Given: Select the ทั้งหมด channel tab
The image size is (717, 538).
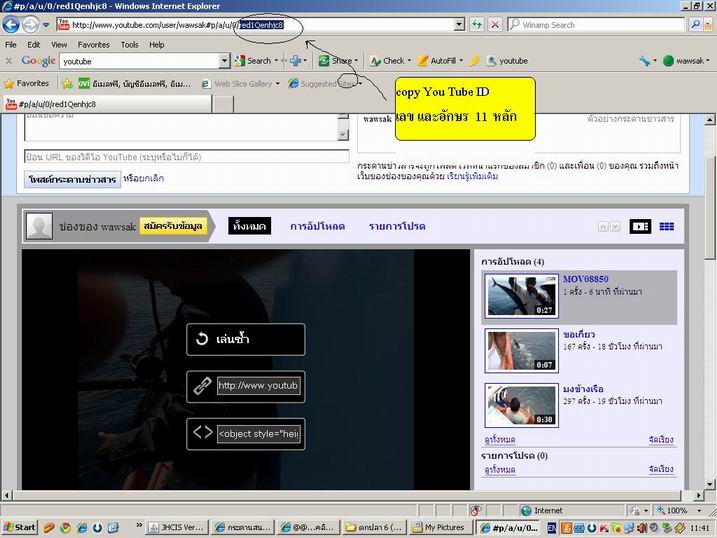Looking at the screenshot, I should [249, 226].
